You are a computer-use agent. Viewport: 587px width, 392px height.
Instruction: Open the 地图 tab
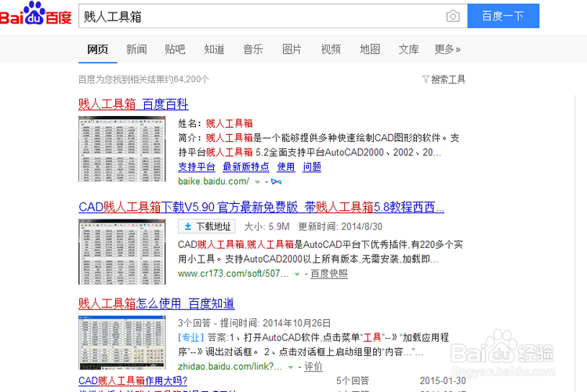click(370, 49)
